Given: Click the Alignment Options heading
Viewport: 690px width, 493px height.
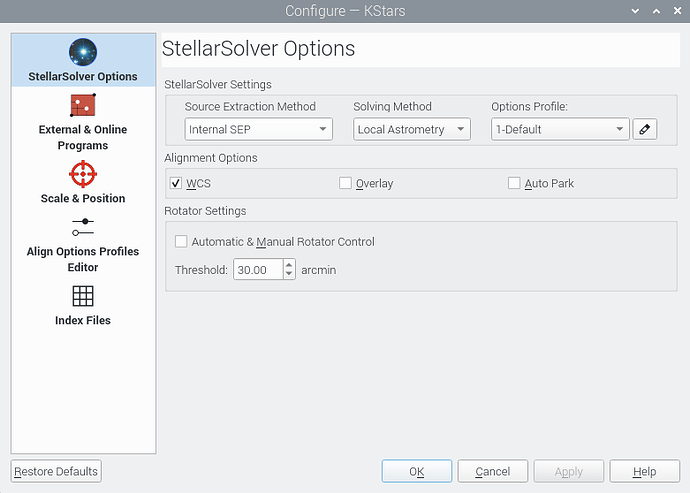Looking at the screenshot, I should tap(211, 158).
